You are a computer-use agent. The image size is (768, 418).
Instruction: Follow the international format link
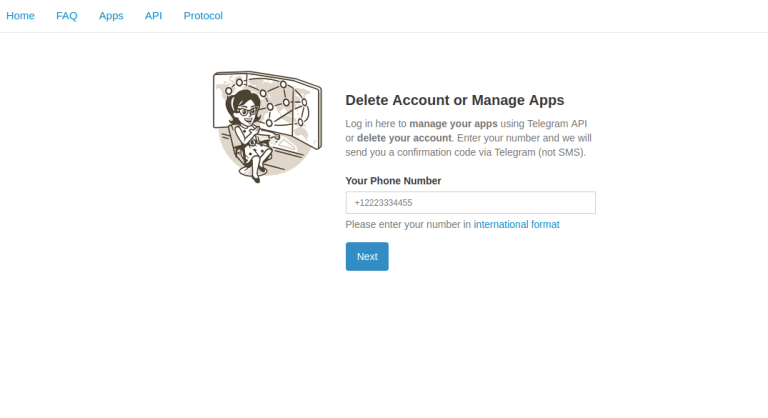(516, 225)
